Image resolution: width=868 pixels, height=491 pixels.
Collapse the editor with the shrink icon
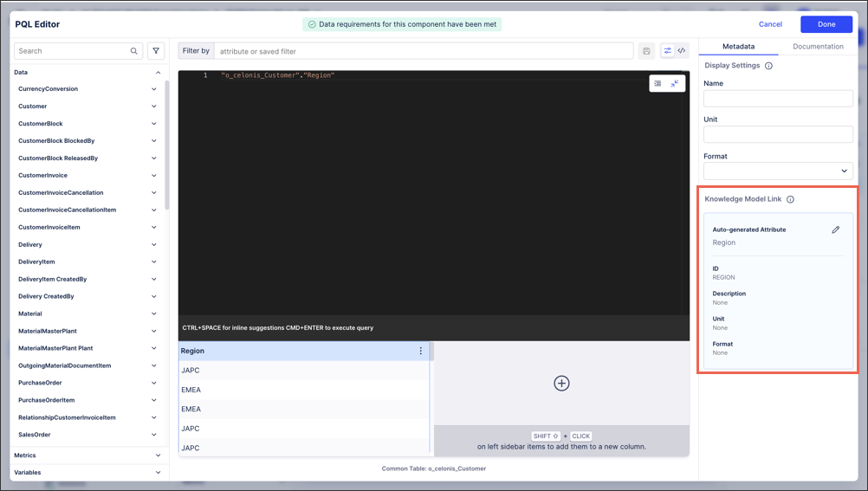(x=675, y=83)
